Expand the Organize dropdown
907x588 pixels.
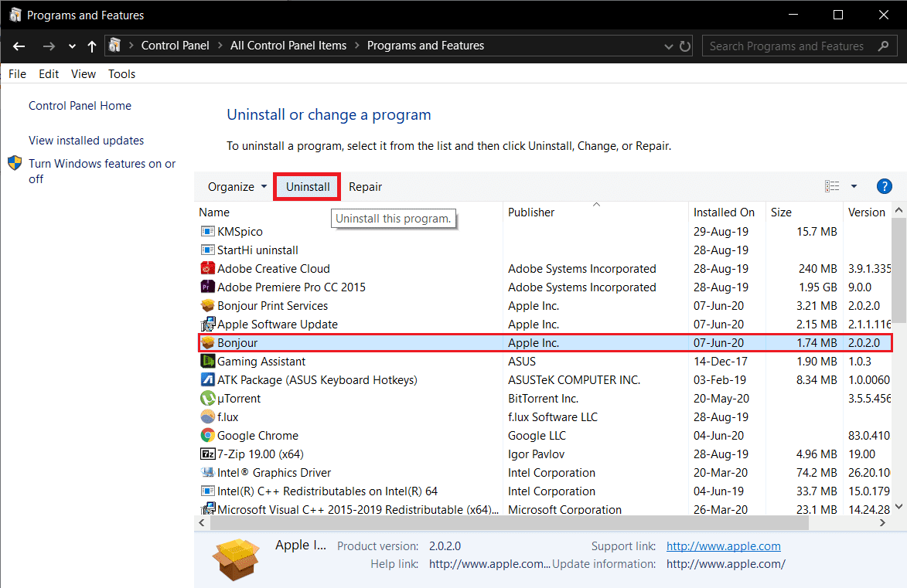click(237, 187)
